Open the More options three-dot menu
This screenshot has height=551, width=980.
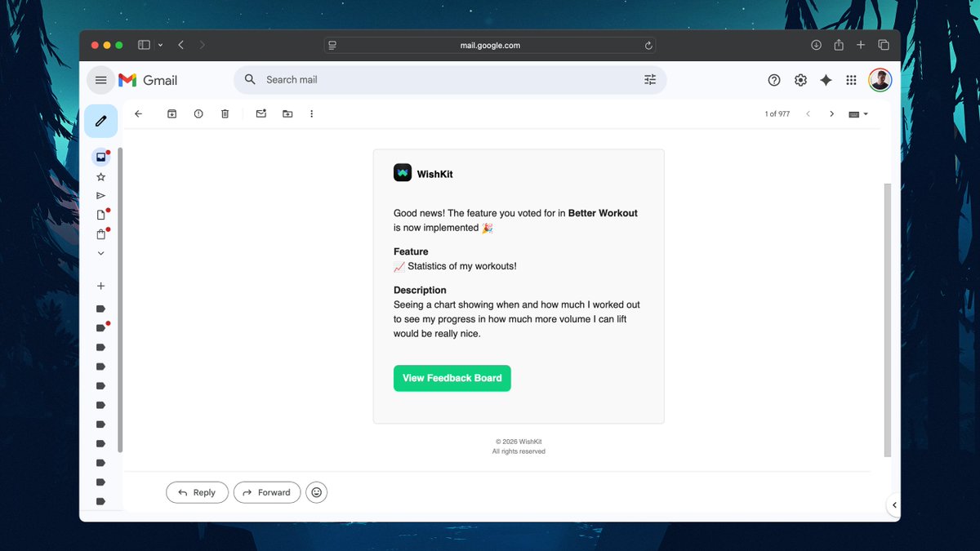pyautogui.click(x=311, y=114)
